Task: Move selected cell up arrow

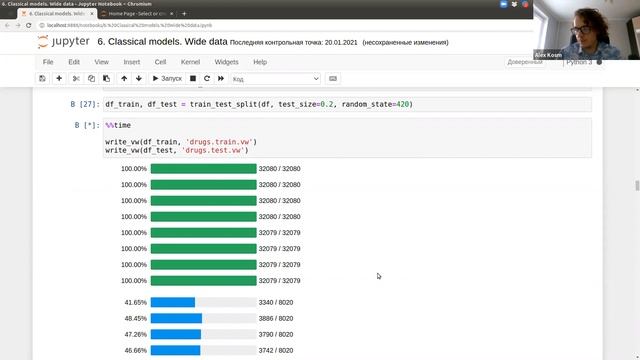Action: 124,78
